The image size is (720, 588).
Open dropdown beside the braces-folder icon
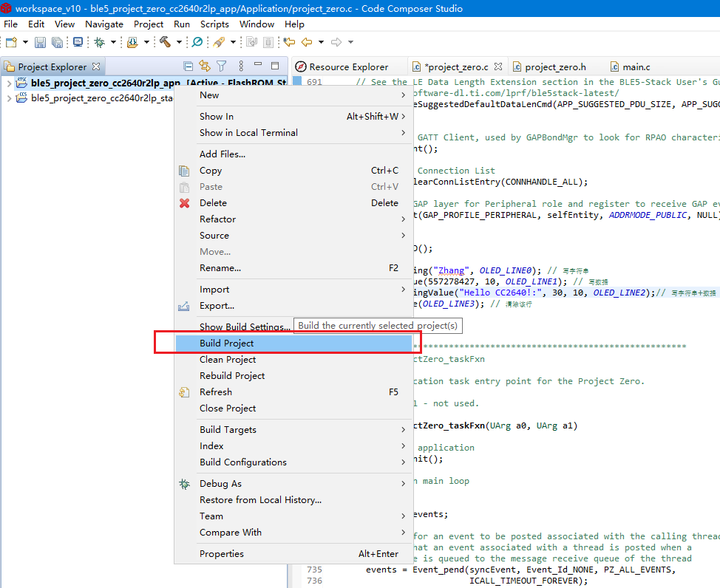pyautogui.click(x=146, y=42)
